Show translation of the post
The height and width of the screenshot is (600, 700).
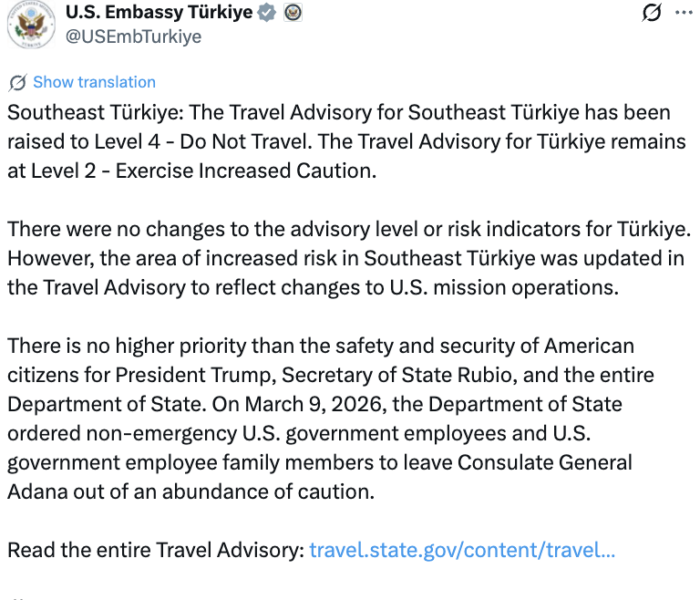[x=94, y=82]
